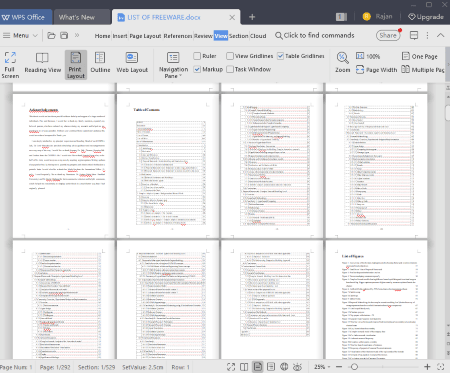Image resolution: width=450 pixels, height=373 pixels.
Task: Click the open folder icon
Action: pyautogui.click(x=51, y=35)
